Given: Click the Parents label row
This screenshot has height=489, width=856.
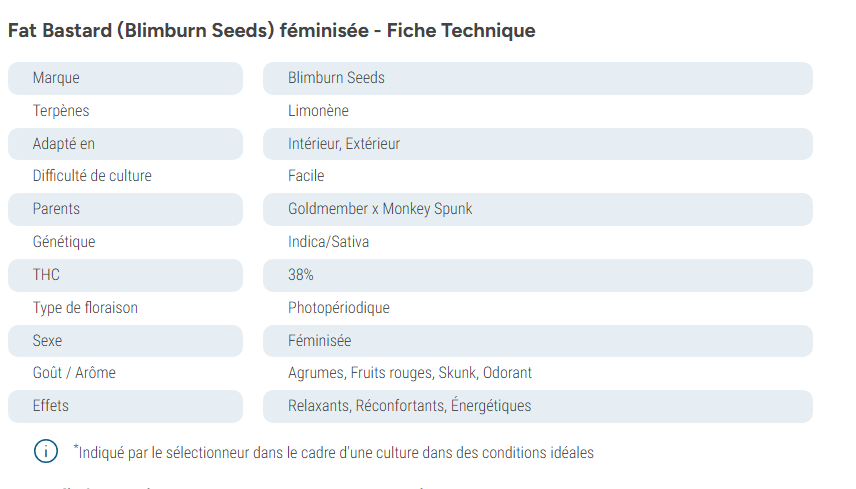Looking at the screenshot, I should coord(125,209).
